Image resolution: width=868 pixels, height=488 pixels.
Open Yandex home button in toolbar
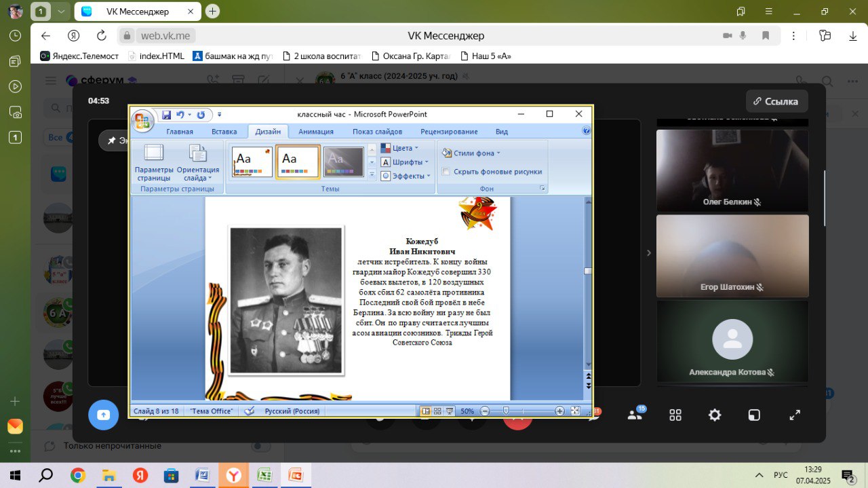click(x=74, y=36)
